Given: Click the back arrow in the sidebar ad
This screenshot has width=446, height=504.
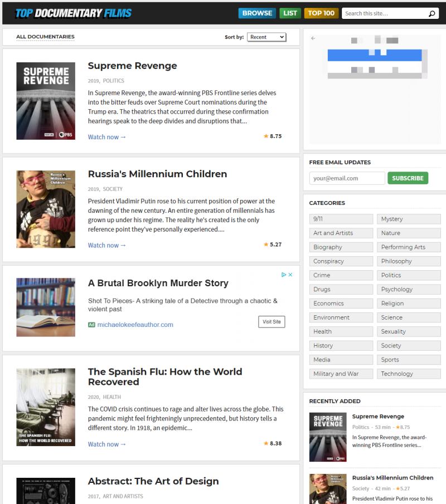Looking at the screenshot, I should 313,38.
